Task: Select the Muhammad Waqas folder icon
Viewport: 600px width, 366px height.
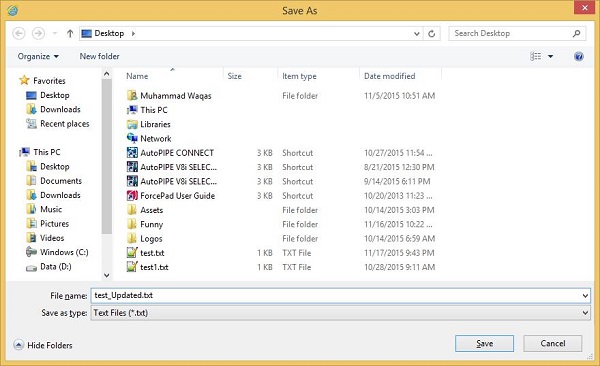Action: point(132,95)
